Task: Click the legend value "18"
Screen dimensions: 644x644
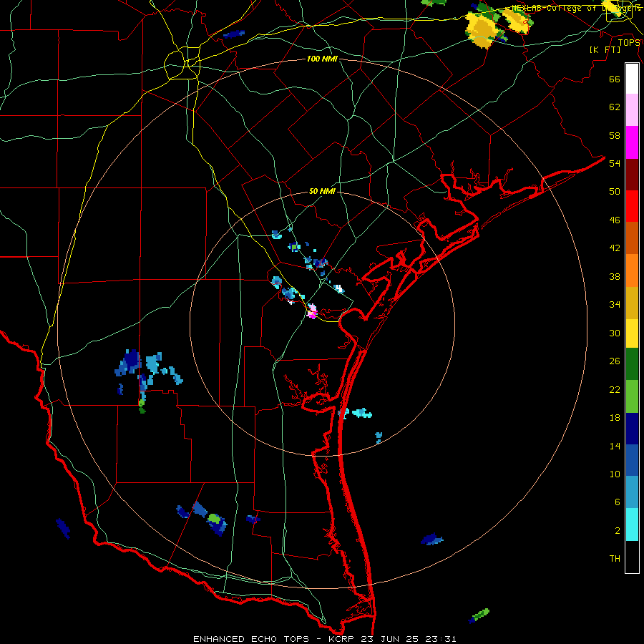Action: tap(615, 418)
